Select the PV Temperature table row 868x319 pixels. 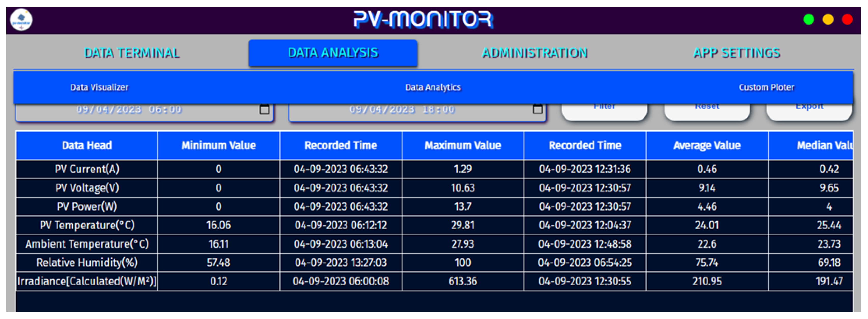[x=87, y=225]
